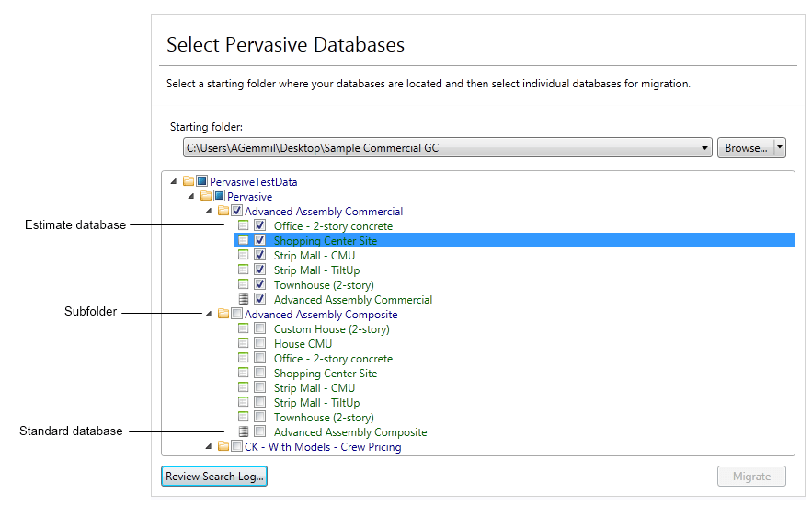Image resolution: width=812 pixels, height=506 pixels.
Task: Click the Advanced Assembly Commercial folder icon
Action: pyautogui.click(x=223, y=211)
